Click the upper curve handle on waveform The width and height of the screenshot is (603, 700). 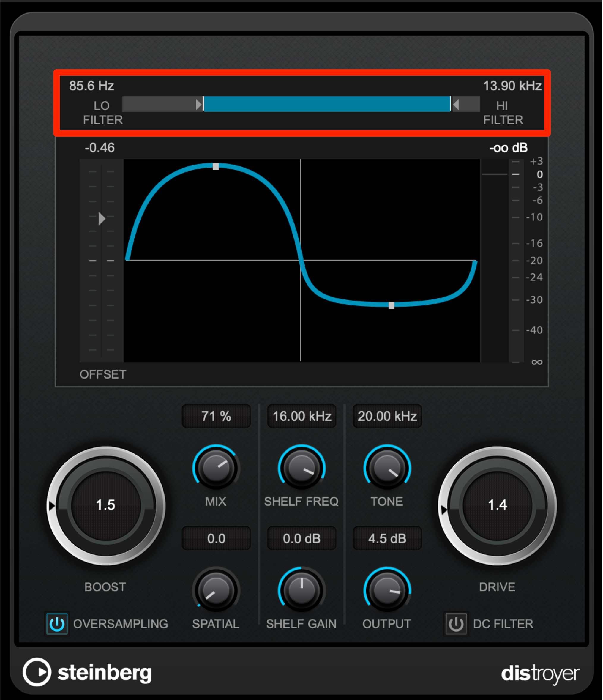click(x=216, y=166)
